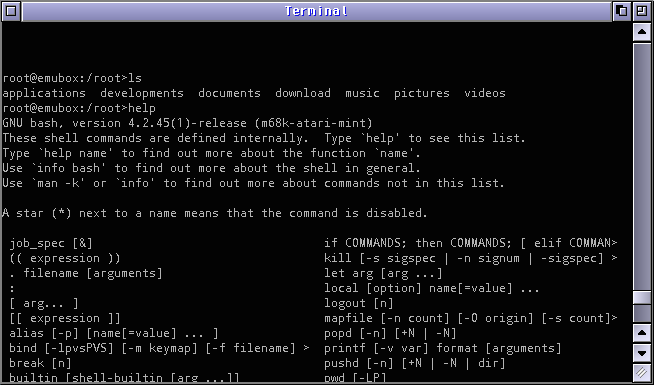654x385 pixels.
Task: Click the 'if COMMANDS; then COMMANDS;' entry
Action: pos(470,244)
